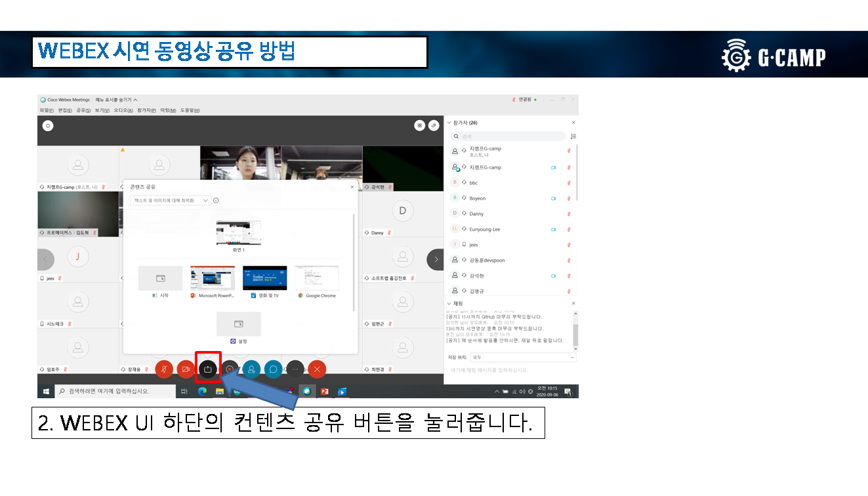Open the 공유 menu
This screenshot has width=868, height=496.
coord(83,110)
